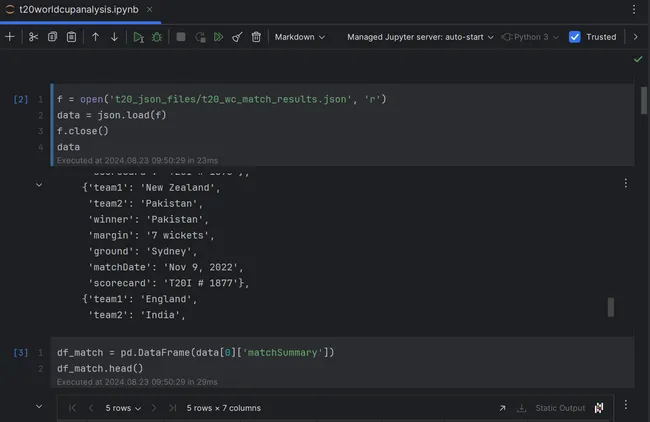Screen dimensions: 650x422
Task: Click 'margin': '7 wickets' output line
Action: click(x=151, y=235)
